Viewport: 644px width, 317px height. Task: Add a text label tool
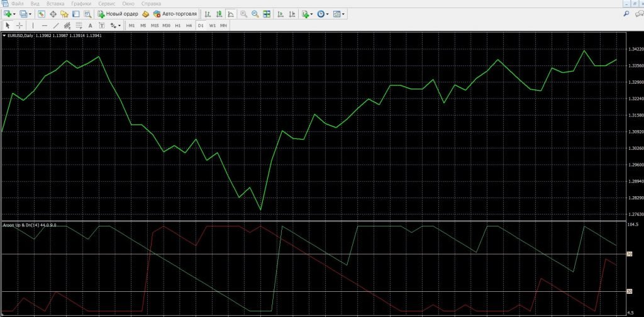pos(91,25)
